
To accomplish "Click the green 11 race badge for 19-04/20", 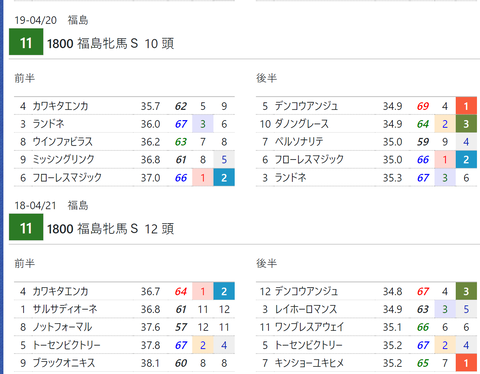I will click(26, 42).
